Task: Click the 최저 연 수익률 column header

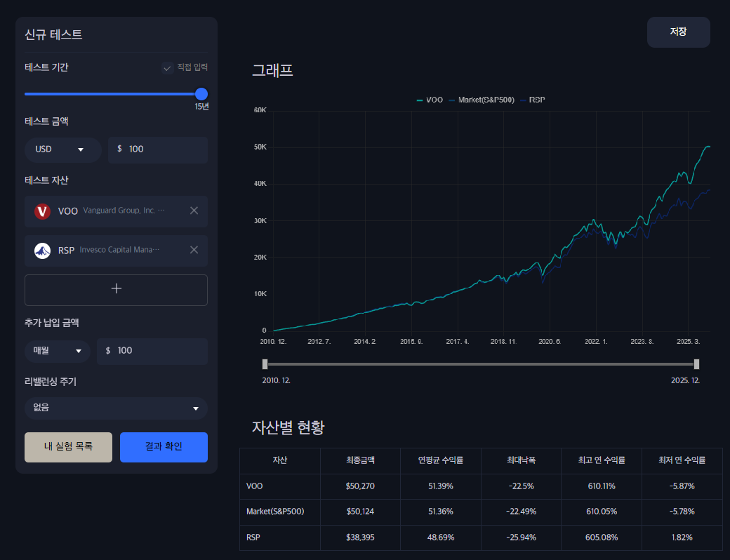Action: (x=682, y=460)
